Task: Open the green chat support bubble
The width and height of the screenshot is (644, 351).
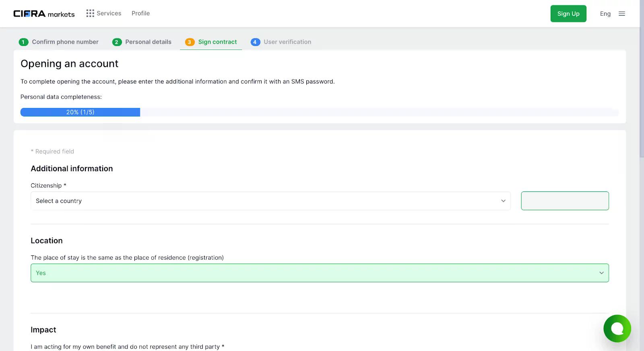Action: (x=617, y=328)
